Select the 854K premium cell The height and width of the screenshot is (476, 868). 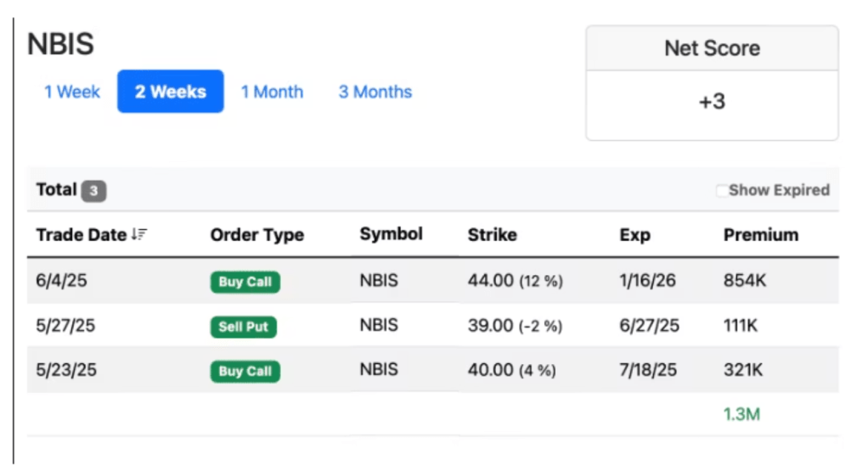click(744, 281)
